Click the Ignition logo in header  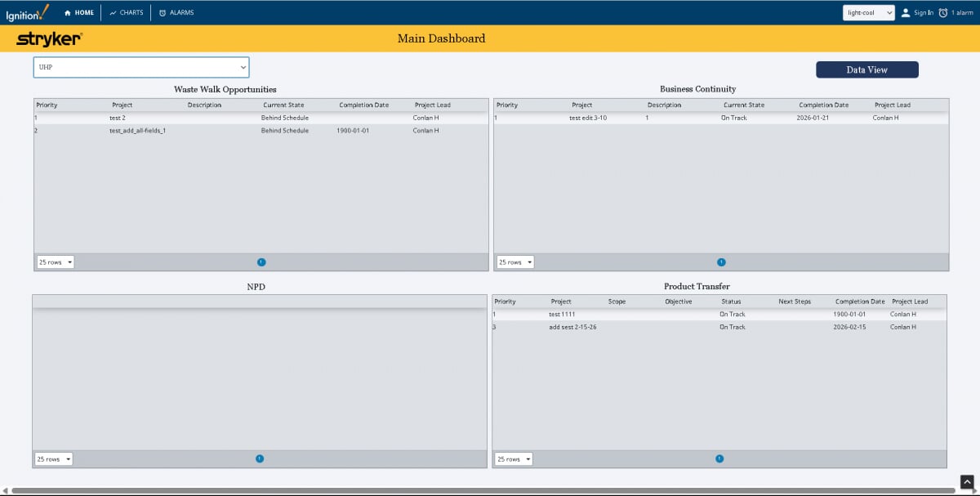coord(27,13)
